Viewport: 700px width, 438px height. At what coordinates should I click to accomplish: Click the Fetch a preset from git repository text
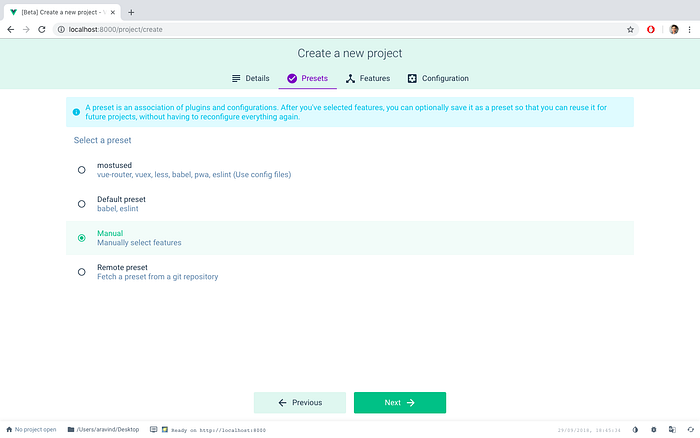pyautogui.click(x=158, y=277)
